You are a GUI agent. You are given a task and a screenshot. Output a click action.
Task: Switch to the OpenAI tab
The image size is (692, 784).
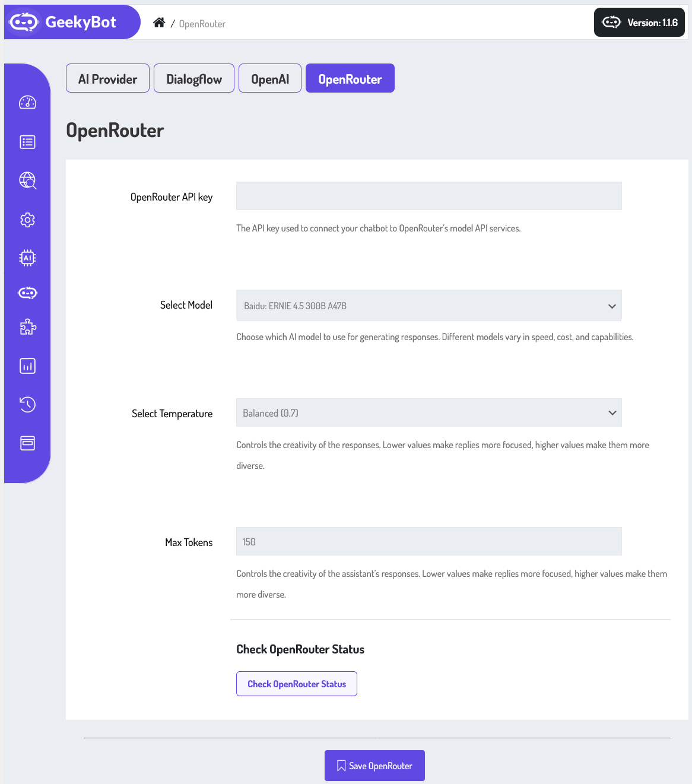point(270,78)
